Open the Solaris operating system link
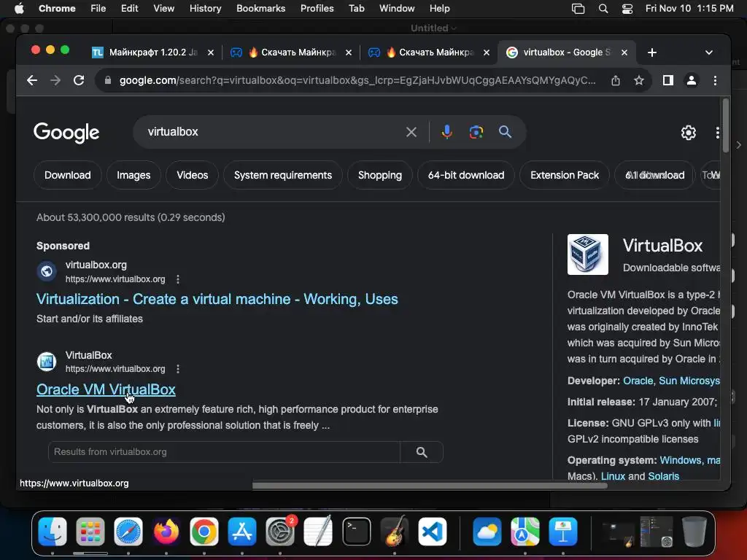Screen dimensions: 747x560 click(664, 476)
